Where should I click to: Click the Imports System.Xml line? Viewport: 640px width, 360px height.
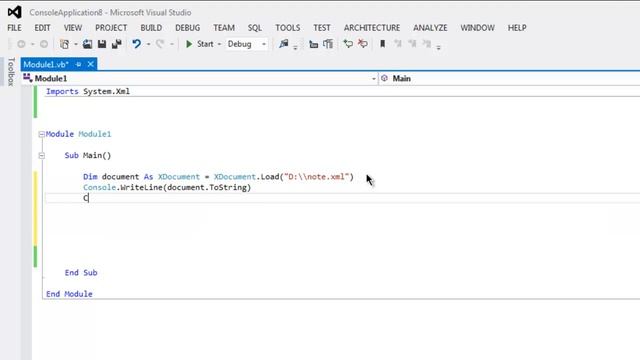[x=88, y=91]
